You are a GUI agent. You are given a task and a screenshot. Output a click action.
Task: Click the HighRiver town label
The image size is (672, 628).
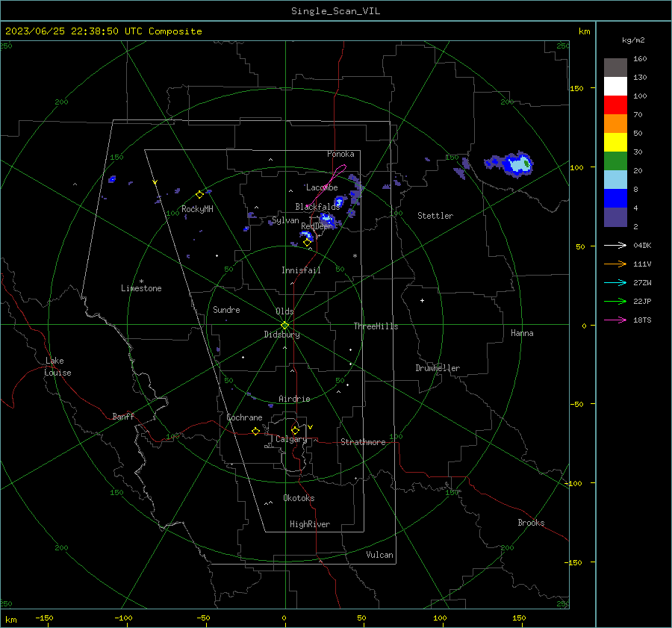310,524
